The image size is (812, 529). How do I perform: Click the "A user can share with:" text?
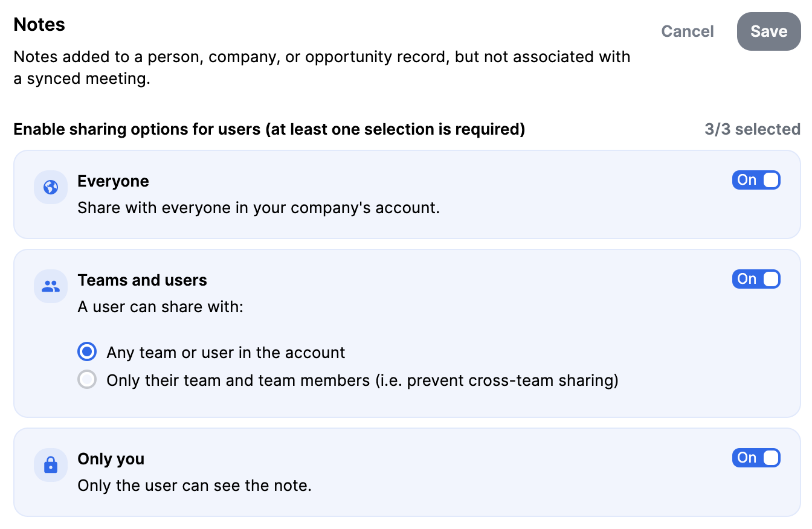160,307
